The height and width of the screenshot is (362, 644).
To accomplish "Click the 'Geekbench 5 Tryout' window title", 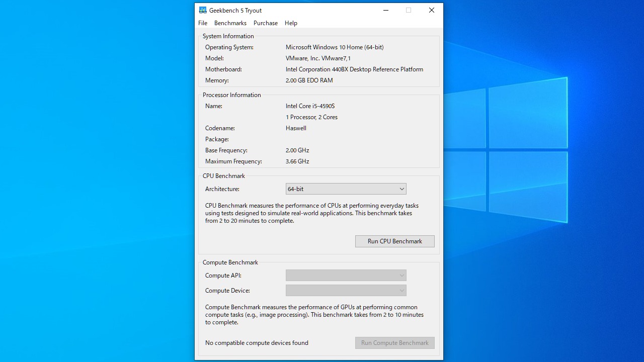I will click(x=235, y=10).
